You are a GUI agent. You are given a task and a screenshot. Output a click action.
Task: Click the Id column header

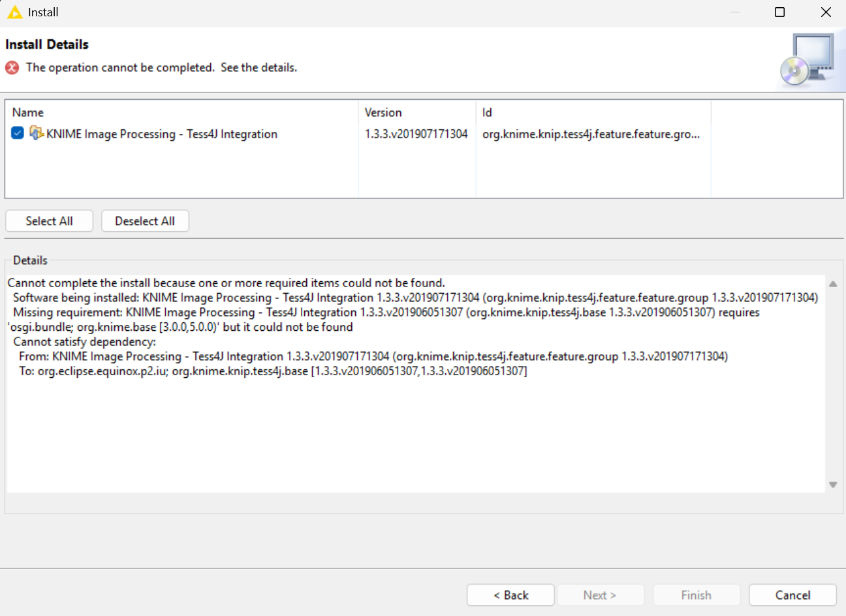[x=593, y=112]
